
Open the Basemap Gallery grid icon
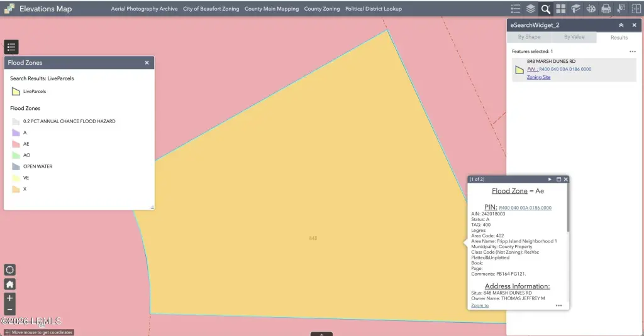(560, 9)
